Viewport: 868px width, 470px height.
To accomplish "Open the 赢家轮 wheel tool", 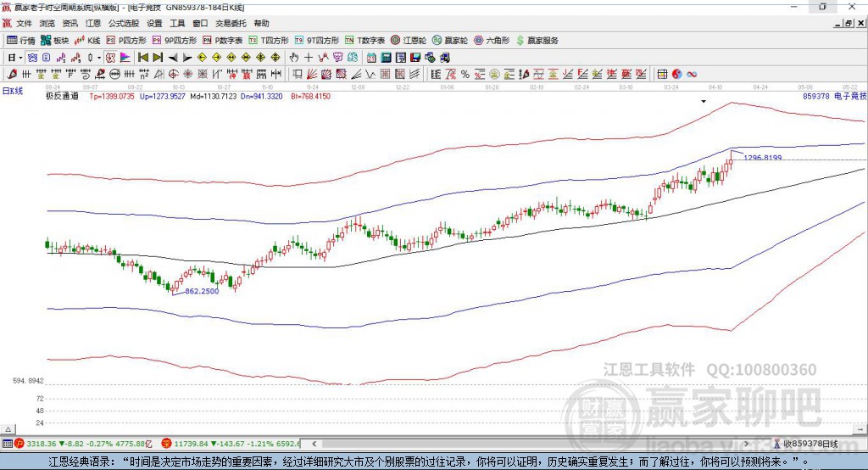I will pyautogui.click(x=450, y=41).
